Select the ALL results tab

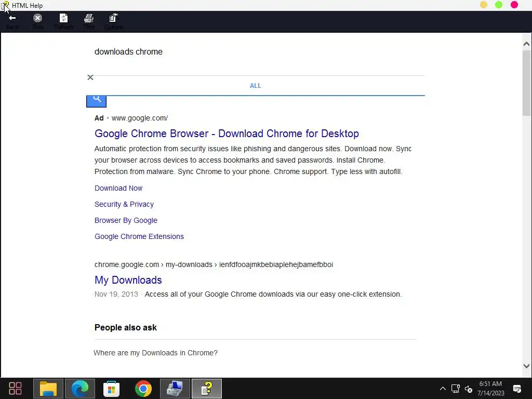pyautogui.click(x=256, y=86)
